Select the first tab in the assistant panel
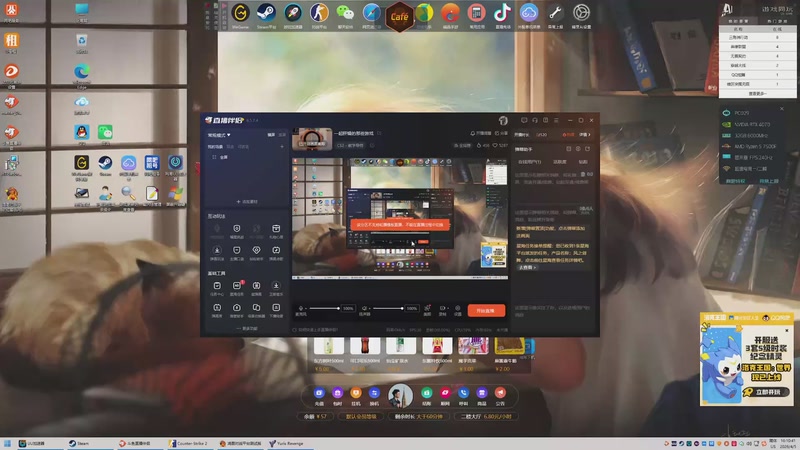 (529, 162)
